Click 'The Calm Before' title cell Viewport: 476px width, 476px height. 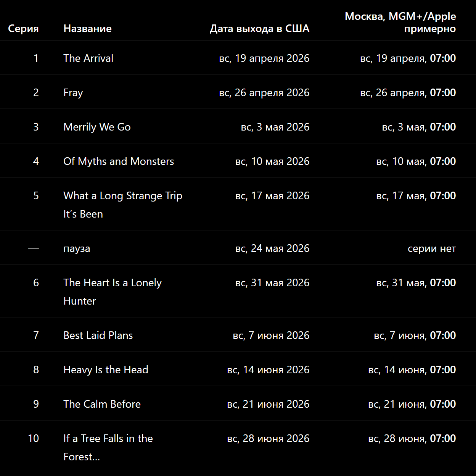(102, 404)
